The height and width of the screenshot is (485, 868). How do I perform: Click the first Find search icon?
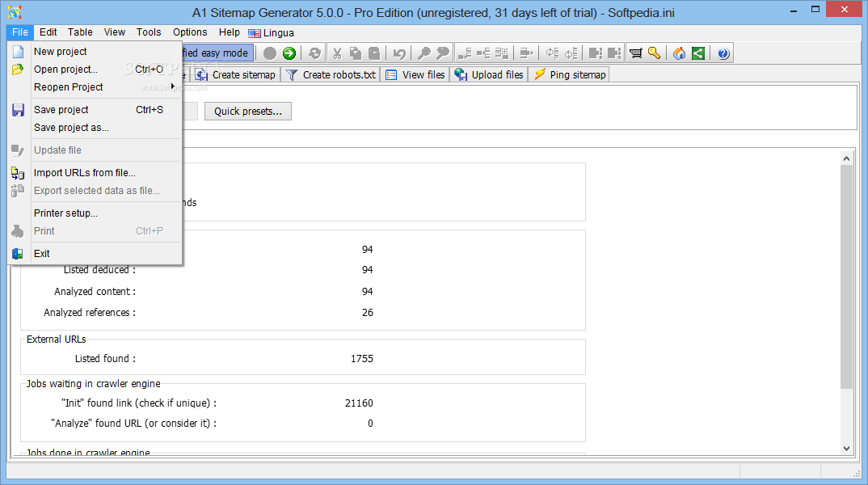tap(423, 53)
